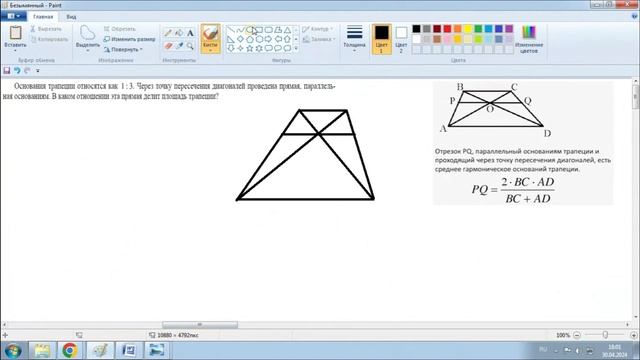Click Resize (Изменить размер) button
This screenshot has width=640, height=360.
(x=129, y=39)
